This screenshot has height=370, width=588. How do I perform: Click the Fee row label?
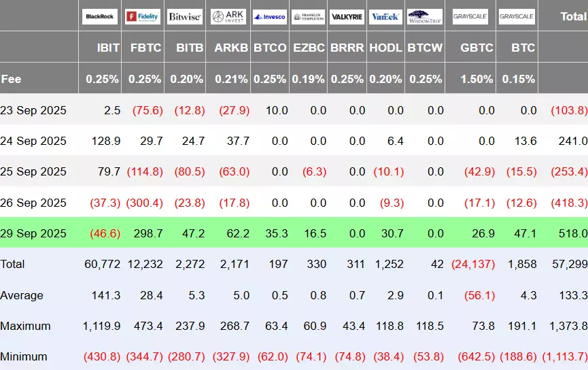(11, 79)
